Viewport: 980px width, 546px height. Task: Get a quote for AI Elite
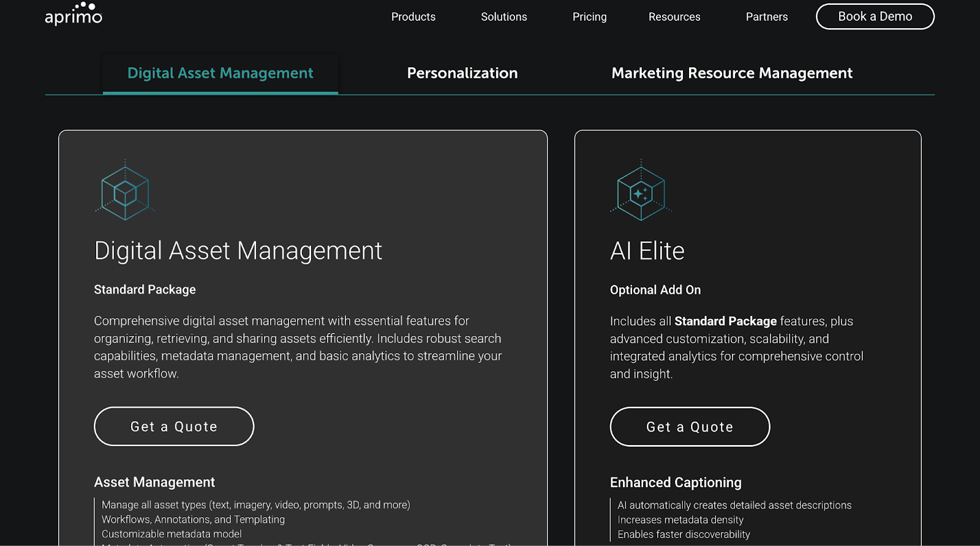(690, 427)
